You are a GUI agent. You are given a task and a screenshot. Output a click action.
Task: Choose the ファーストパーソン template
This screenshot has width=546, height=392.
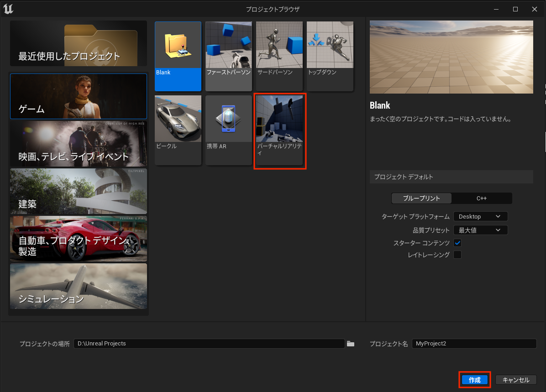tap(228, 56)
